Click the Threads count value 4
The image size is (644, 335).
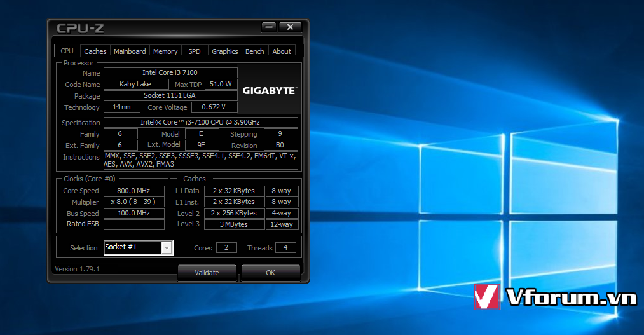[x=285, y=247]
